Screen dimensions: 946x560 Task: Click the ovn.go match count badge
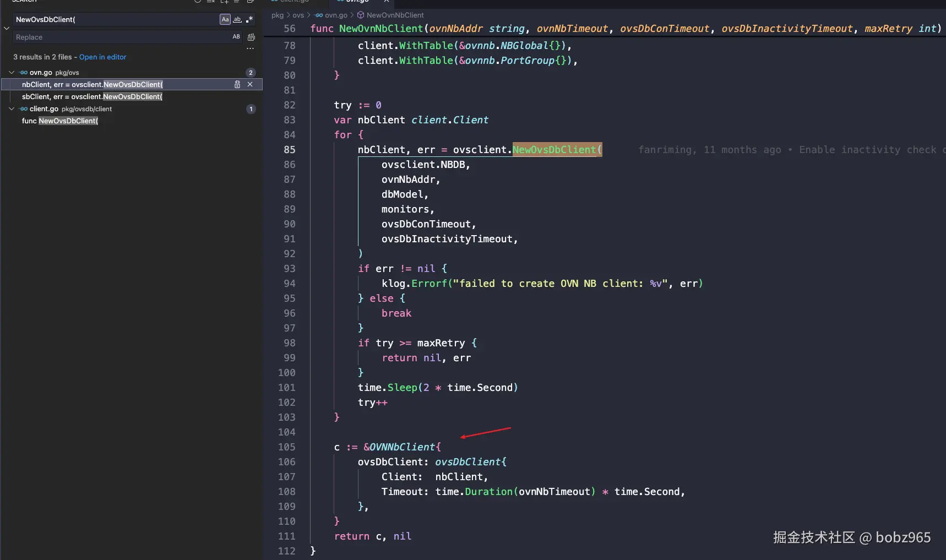[x=251, y=72]
